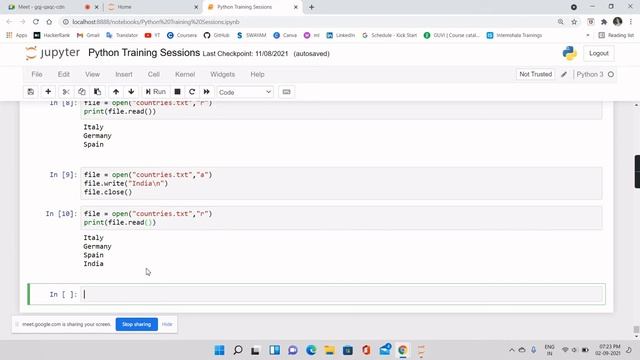Go to the browser home page icon
Screen dimensions: 640x360
49,22
